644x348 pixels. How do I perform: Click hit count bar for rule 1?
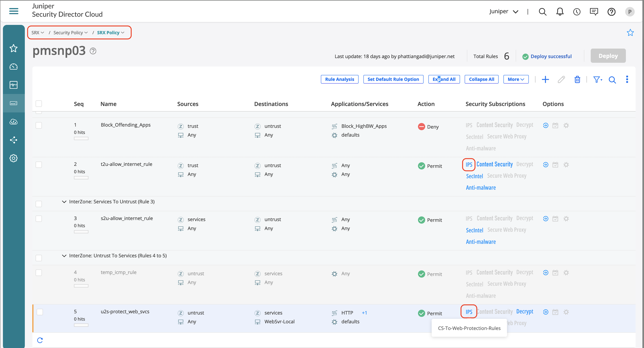pos(81,139)
